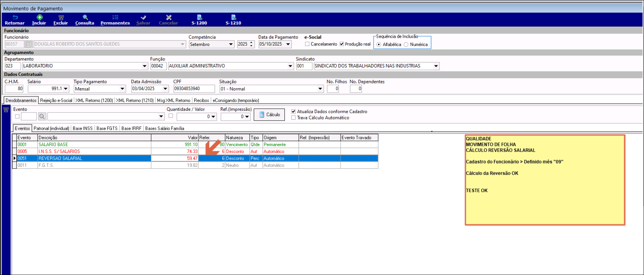Click the S-1200 document icon
Image resolution: width=644 pixels, height=275 pixels.
pyautogui.click(x=199, y=17)
